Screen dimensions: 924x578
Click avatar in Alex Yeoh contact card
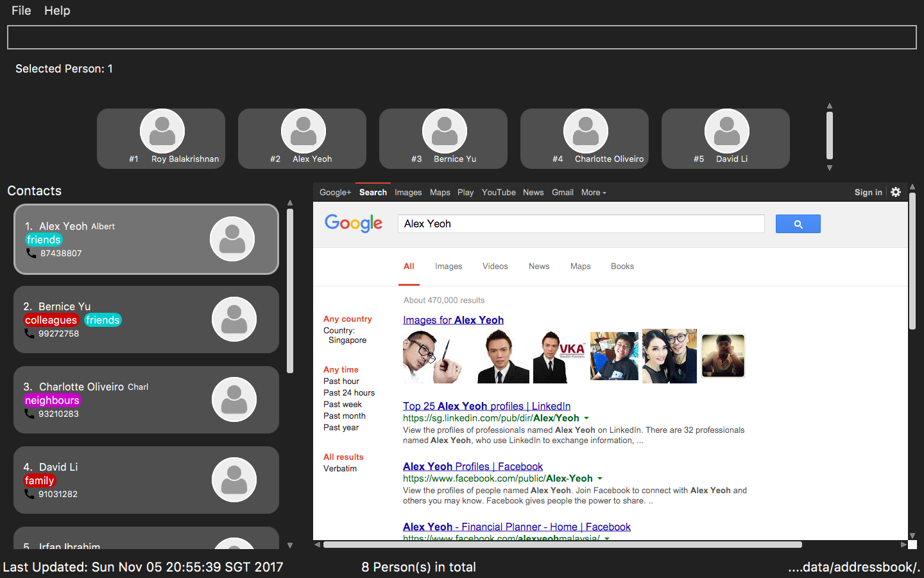point(232,239)
